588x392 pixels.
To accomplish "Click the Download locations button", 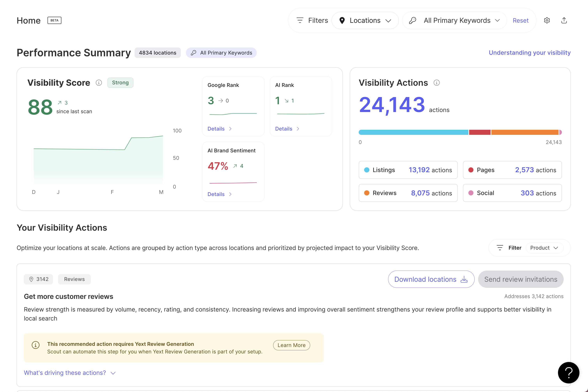I will (x=431, y=279).
